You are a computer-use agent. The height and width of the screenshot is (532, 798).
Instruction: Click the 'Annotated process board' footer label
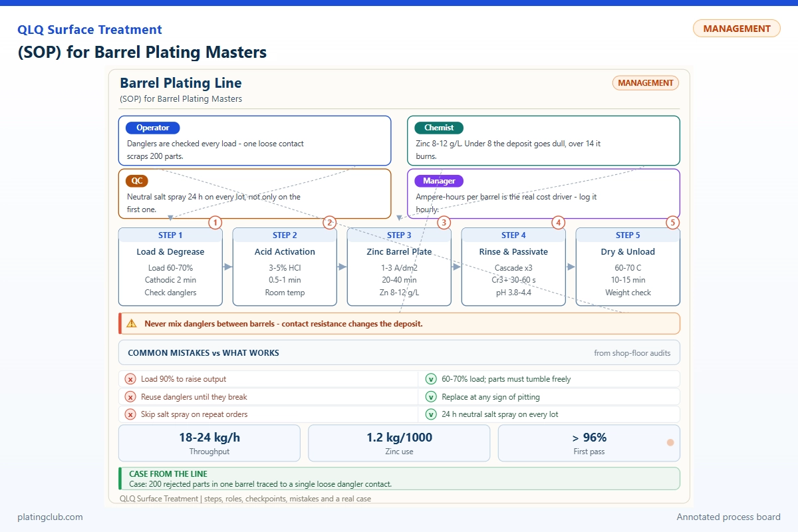tap(729, 517)
